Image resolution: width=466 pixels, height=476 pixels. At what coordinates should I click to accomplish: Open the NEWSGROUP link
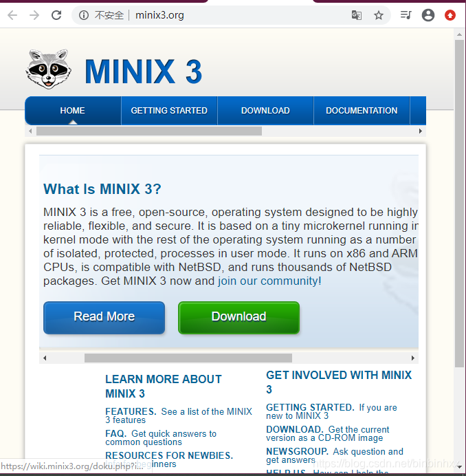tap(298, 451)
